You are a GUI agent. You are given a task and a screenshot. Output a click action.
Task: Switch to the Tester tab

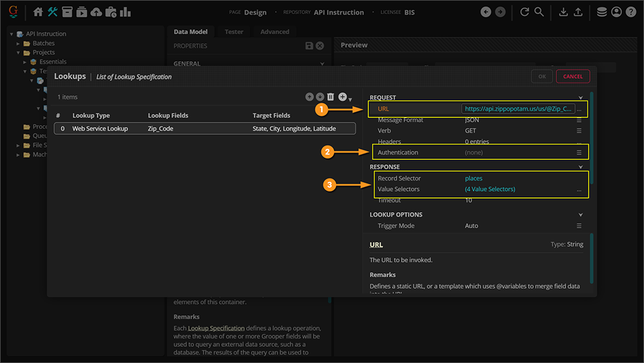234,32
